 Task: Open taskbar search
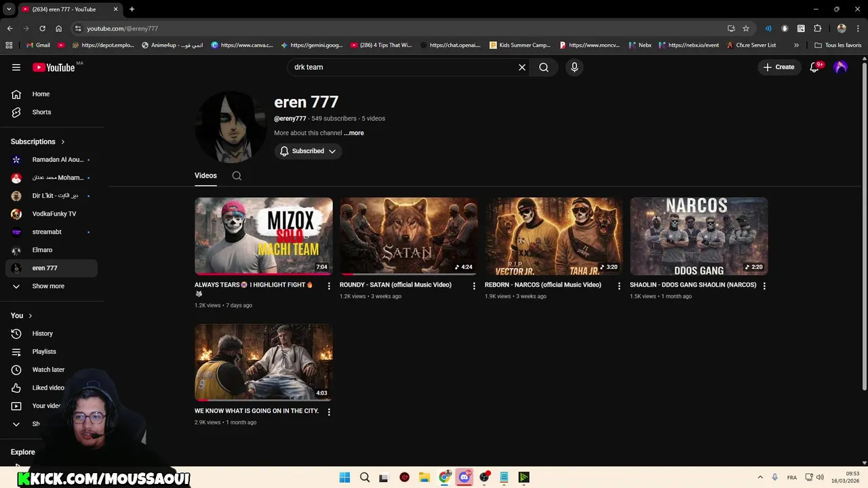coord(365,477)
